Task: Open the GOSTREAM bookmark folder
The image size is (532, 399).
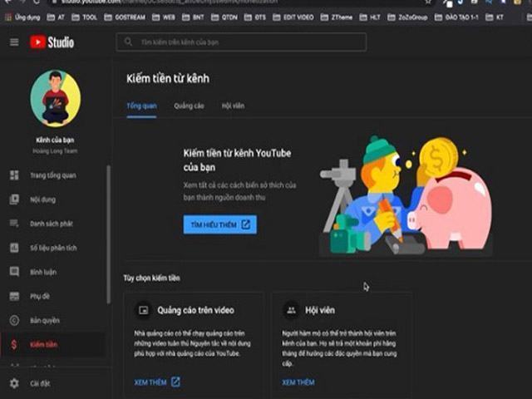Action: 125,17
